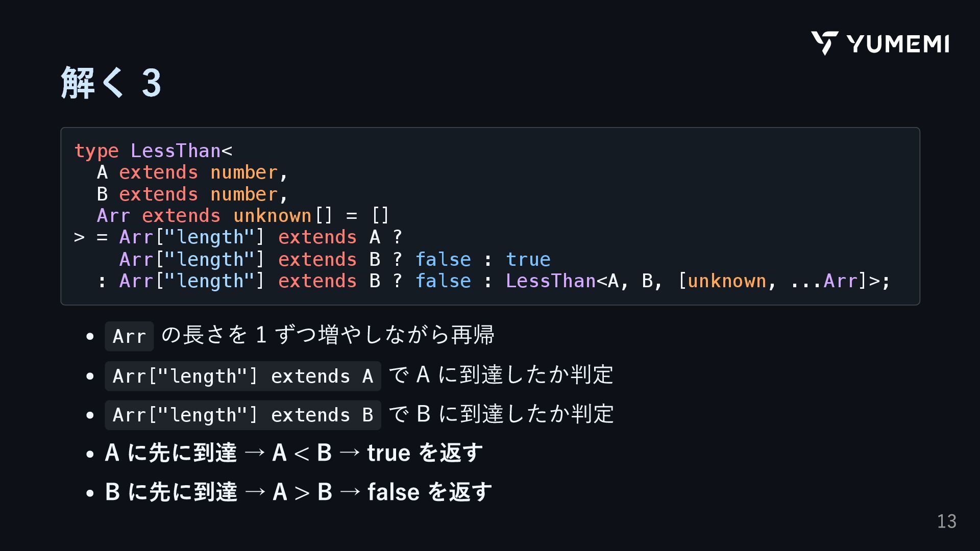The height and width of the screenshot is (551, 980).
Task: Click the YUMEMI wordmark text
Action: click(x=898, y=44)
